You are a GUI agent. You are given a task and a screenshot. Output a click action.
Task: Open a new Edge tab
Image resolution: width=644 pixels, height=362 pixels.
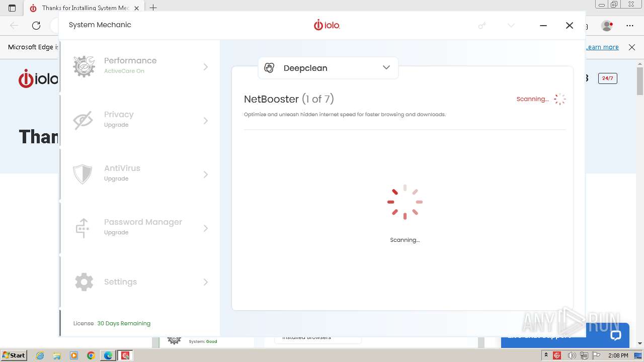[x=153, y=8]
